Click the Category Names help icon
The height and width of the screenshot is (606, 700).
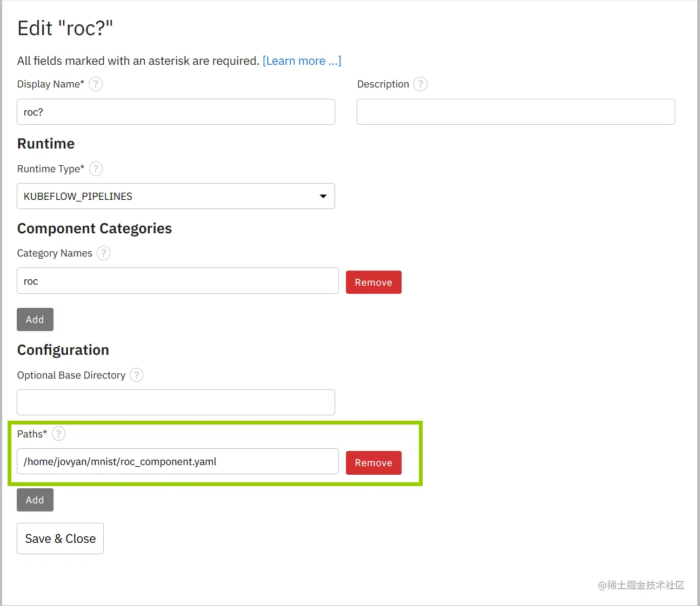click(104, 253)
